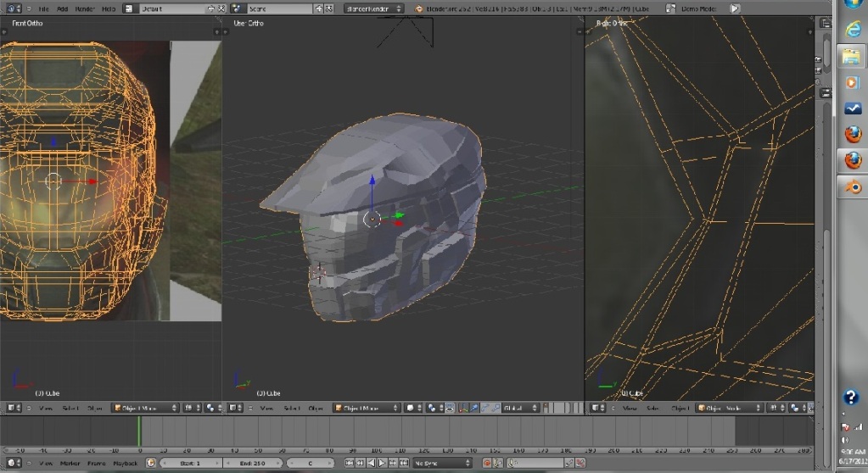Open pivot point selector in right viewport
The image size is (868, 473).
(797, 409)
